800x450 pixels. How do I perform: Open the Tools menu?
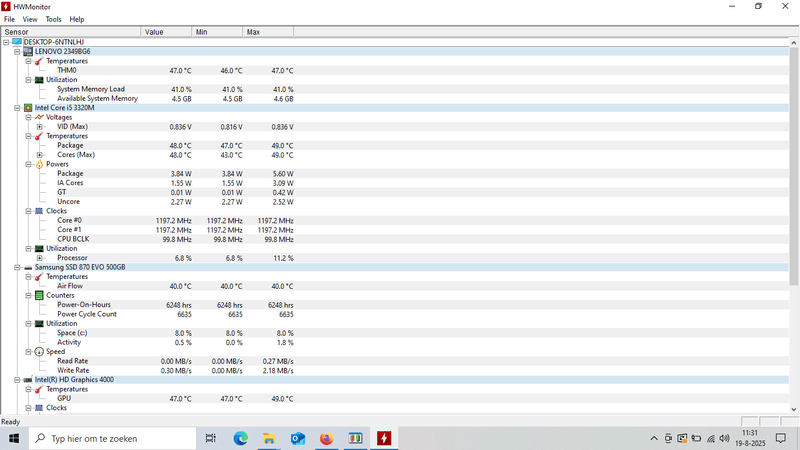click(53, 19)
